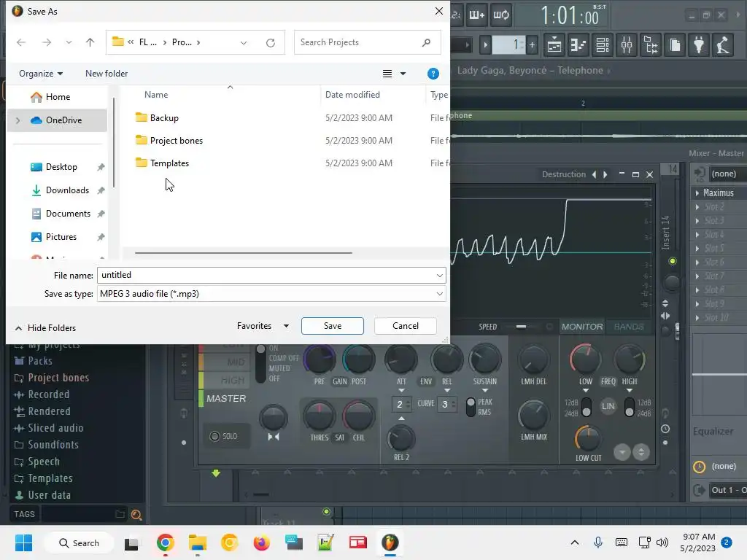The width and height of the screenshot is (747, 560).
Task: Open the Save as type dropdown
Action: point(271,294)
